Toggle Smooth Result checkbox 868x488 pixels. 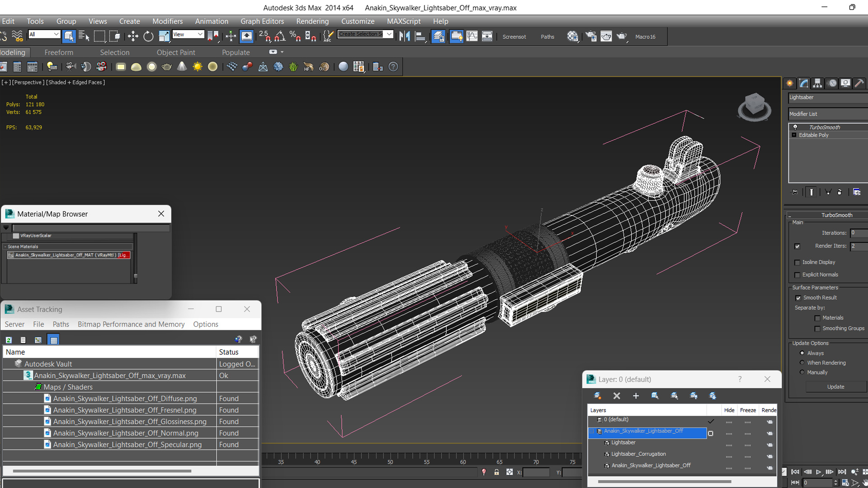(x=798, y=298)
